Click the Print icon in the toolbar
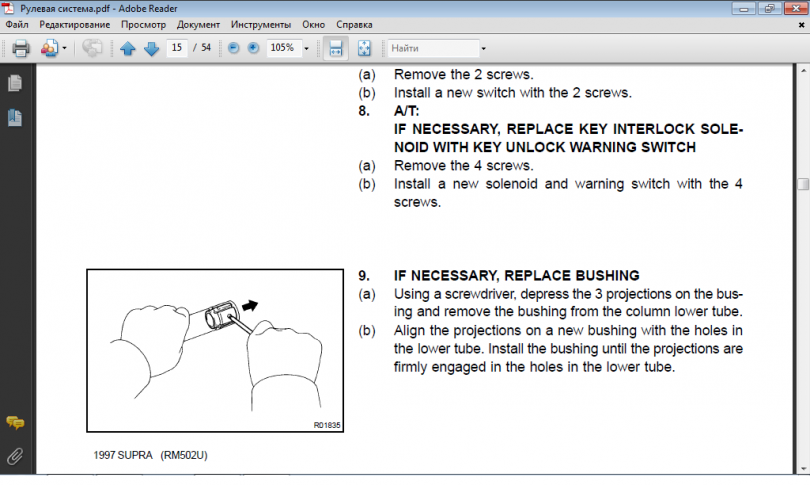The height and width of the screenshot is (485, 810). tap(21, 48)
